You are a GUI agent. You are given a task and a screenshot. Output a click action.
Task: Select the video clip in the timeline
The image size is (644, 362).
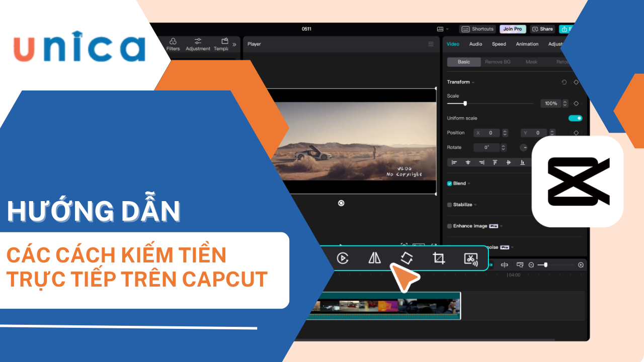coord(383,306)
